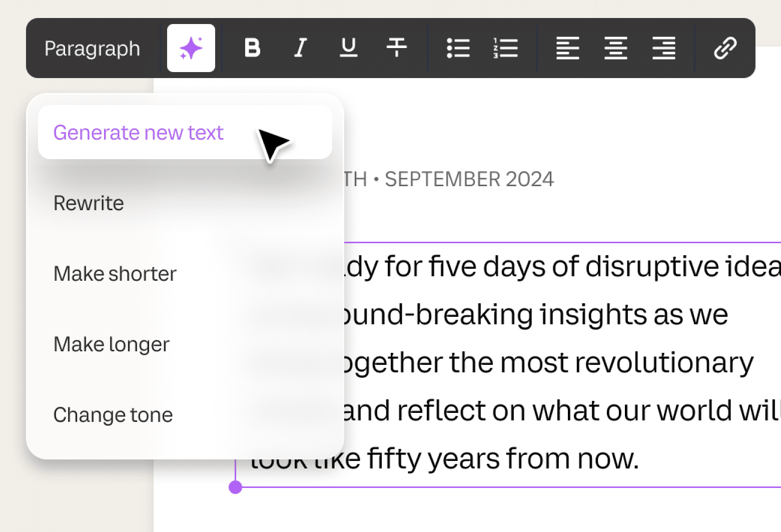
Task: Choose Generate new text from the menu
Action: pyautogui.click(x=139, y=133)
